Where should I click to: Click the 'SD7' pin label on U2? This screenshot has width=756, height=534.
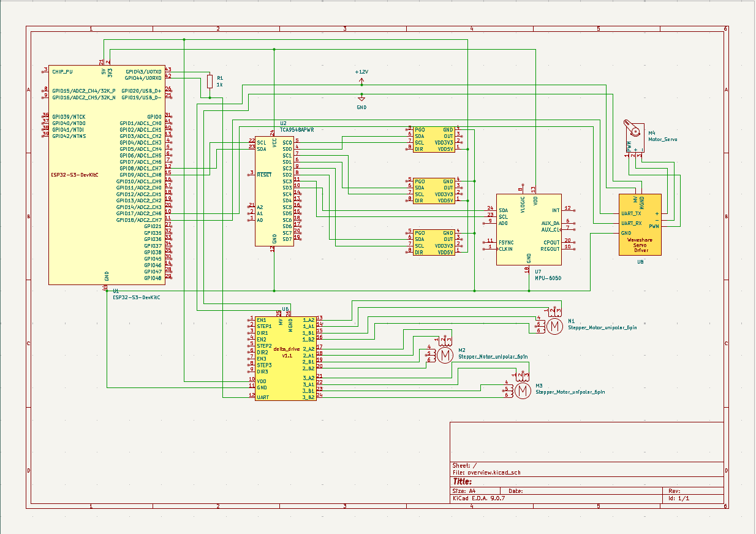pos(287,239)
